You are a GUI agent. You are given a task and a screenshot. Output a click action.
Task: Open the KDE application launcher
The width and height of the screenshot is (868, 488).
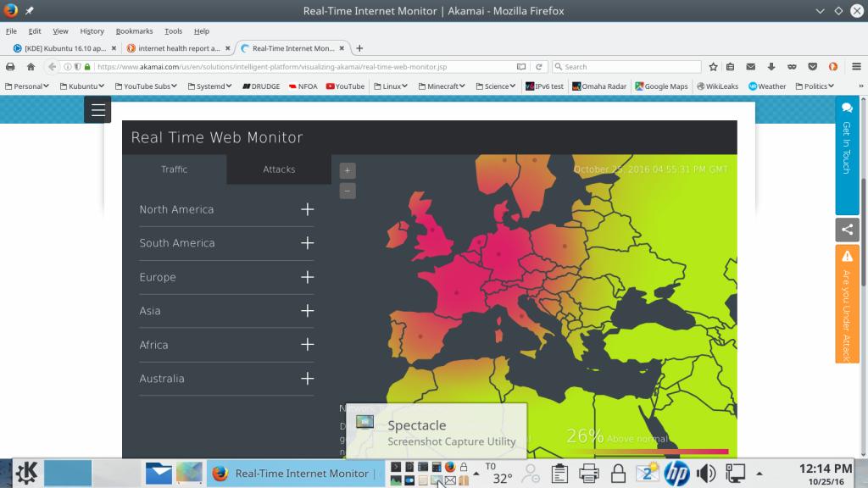[x=26, y=474]
